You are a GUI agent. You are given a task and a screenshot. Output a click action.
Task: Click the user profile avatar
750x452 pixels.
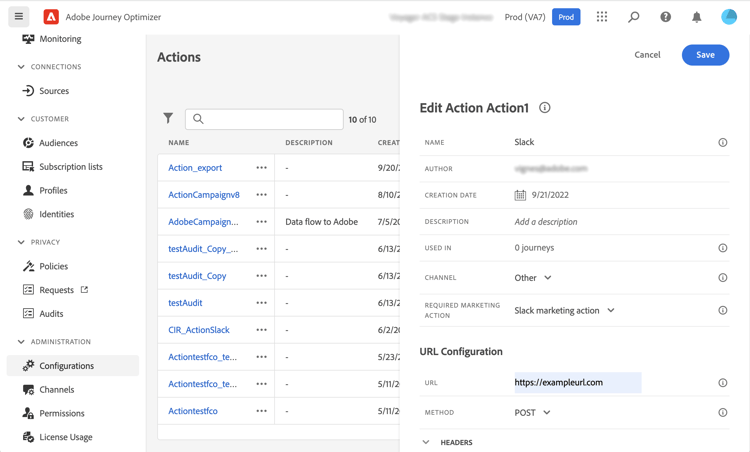[729, 17]
